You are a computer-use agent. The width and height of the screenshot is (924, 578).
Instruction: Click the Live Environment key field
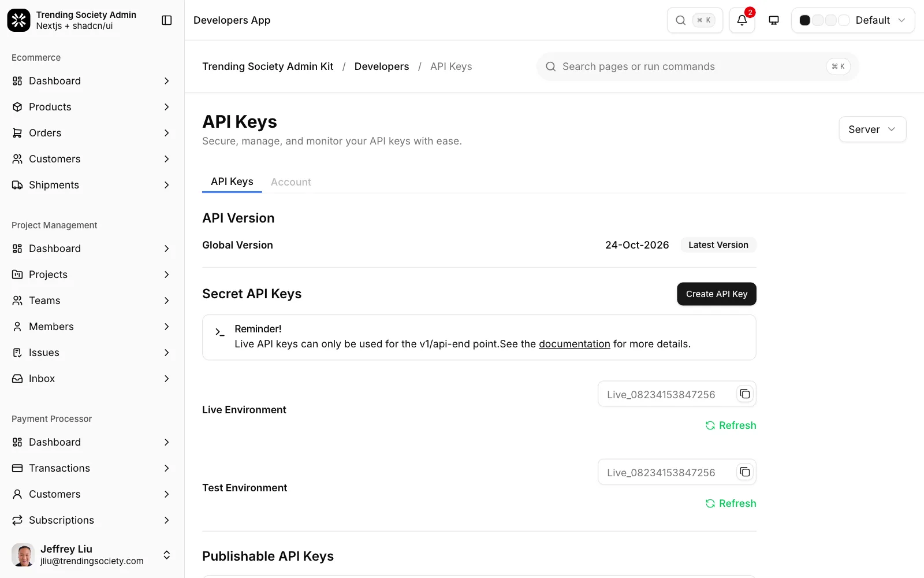677,394
